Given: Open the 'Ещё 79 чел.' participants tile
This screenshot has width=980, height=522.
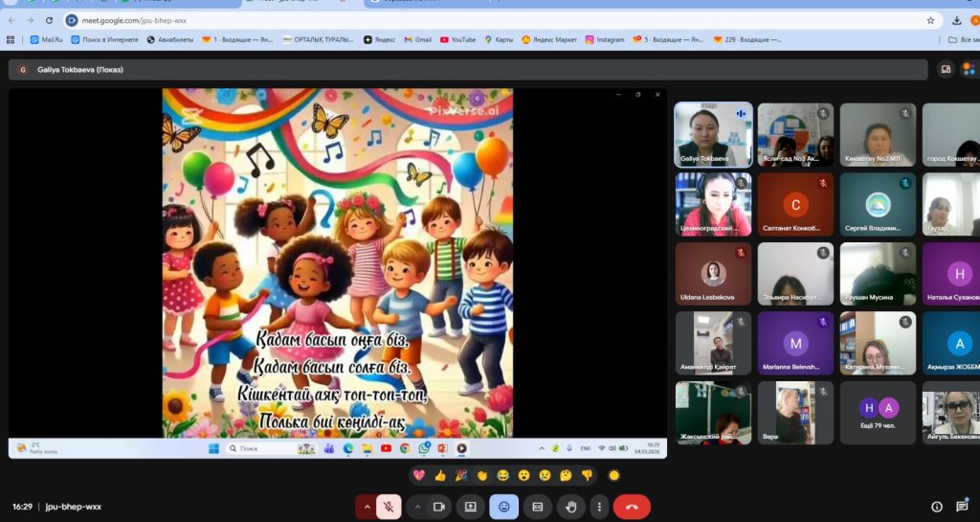Looking at the screenshot, I should 878,413.
